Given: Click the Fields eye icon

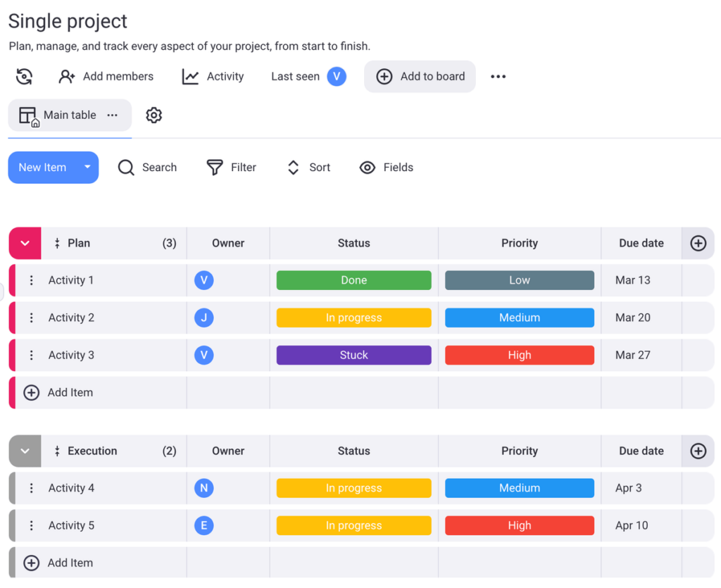Looking at the screenshot, I should pos(368,168).
